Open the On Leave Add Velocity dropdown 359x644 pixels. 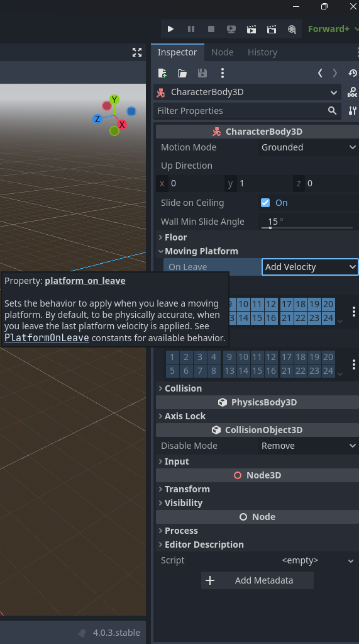tap(310, 267)
